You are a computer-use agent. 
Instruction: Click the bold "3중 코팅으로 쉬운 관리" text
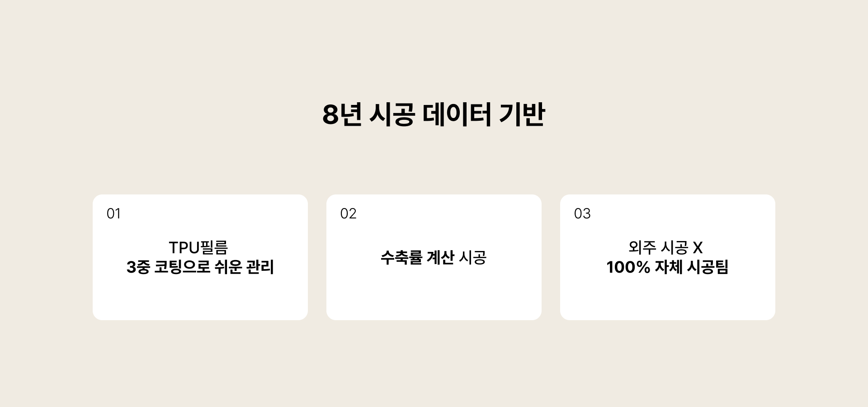click(200, 267)
